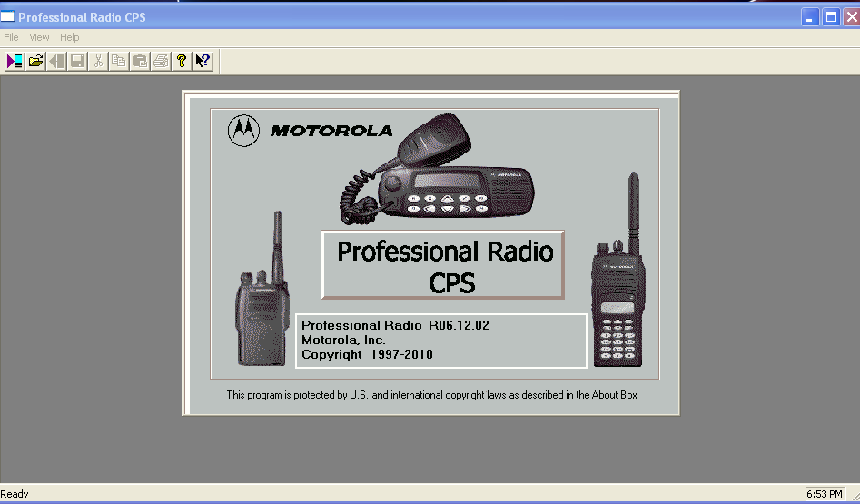
Task: Click the Professional Radio CPS title box
Action: point(443,264)
